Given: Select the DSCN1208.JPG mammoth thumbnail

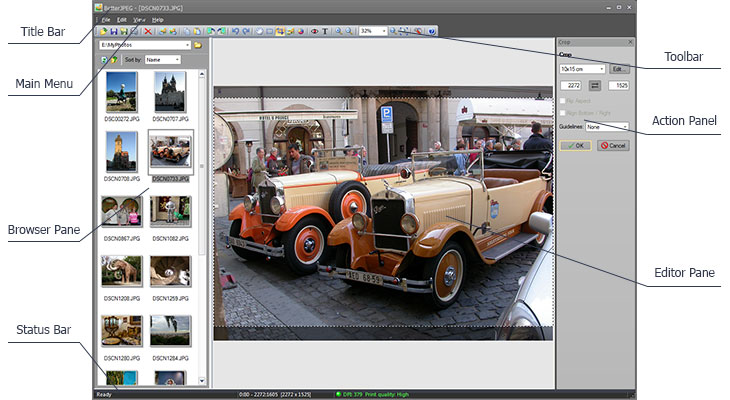Looking at the screenshot, I should pos(122,271).
